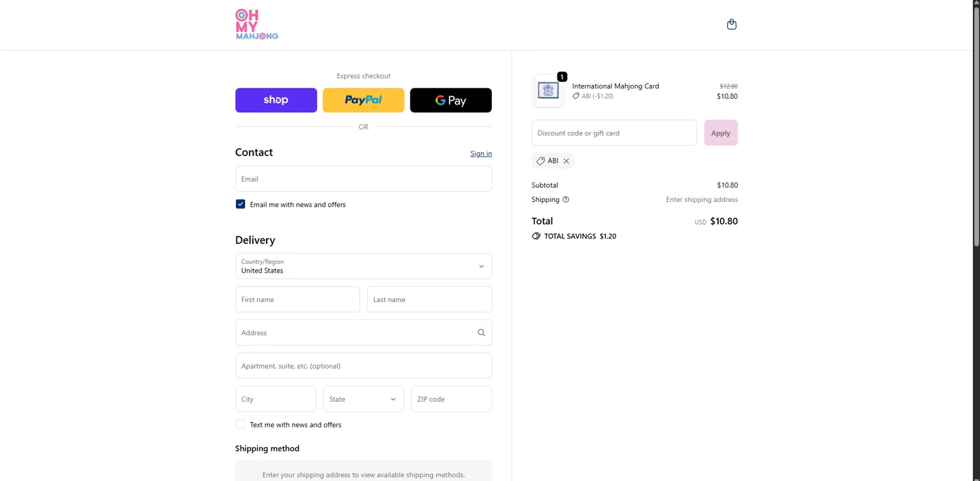The height and width of the screenshot is (481, 980).
Task: Click the TOTAL SAVINGS $1.20 text
Action: tap(580, 236)
